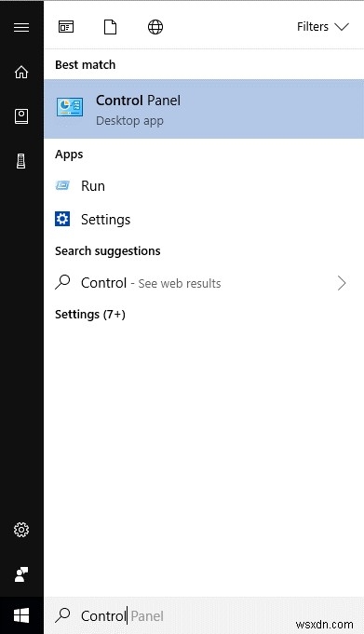Click the Search suggestions heading
Image resolution: width=364 pixels, height=634 pixels.
point(108,251)
